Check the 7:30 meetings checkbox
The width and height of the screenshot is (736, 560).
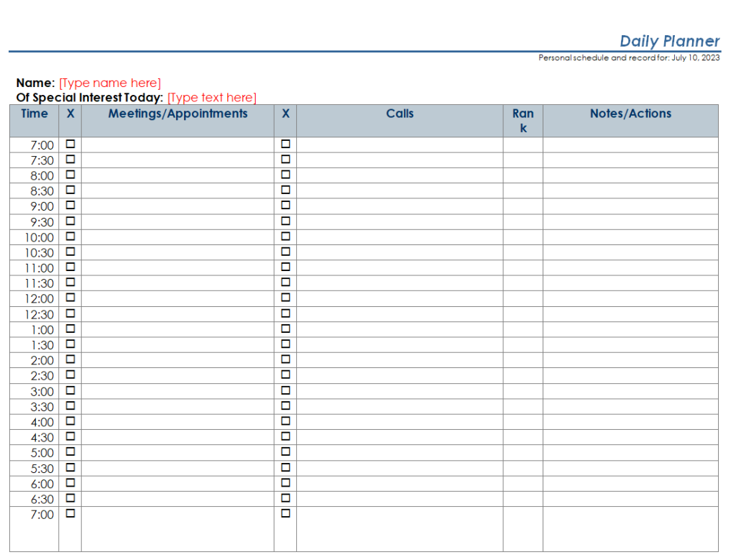tap(70, 159)
